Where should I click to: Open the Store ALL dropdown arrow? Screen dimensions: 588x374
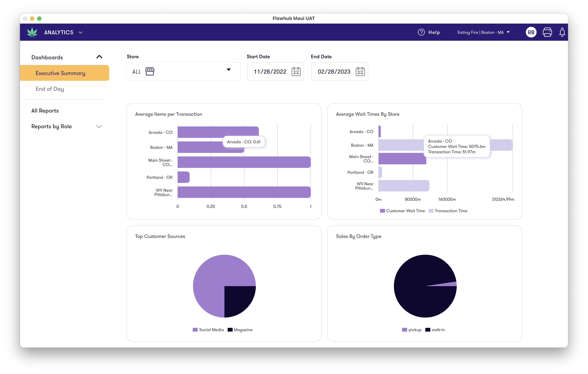[229, 70]
